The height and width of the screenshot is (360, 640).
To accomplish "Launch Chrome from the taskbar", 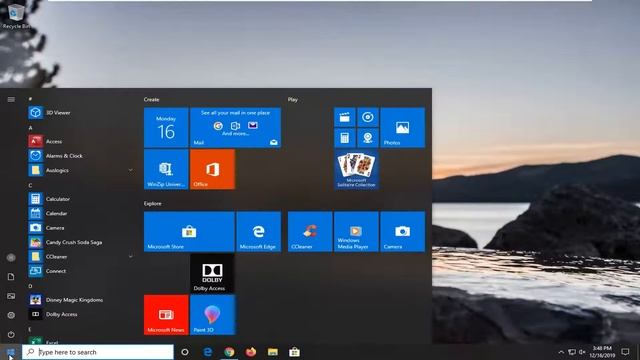I will point(229,352).
